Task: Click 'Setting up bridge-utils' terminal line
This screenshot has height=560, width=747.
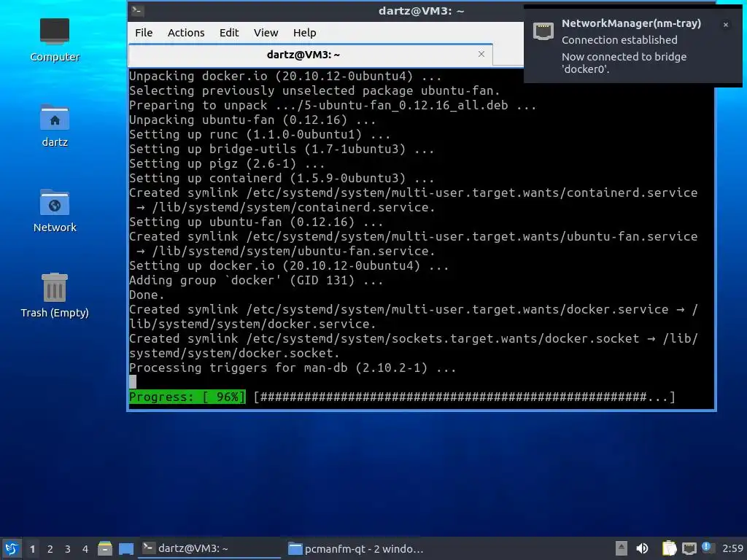Action: tap(282, 149)
